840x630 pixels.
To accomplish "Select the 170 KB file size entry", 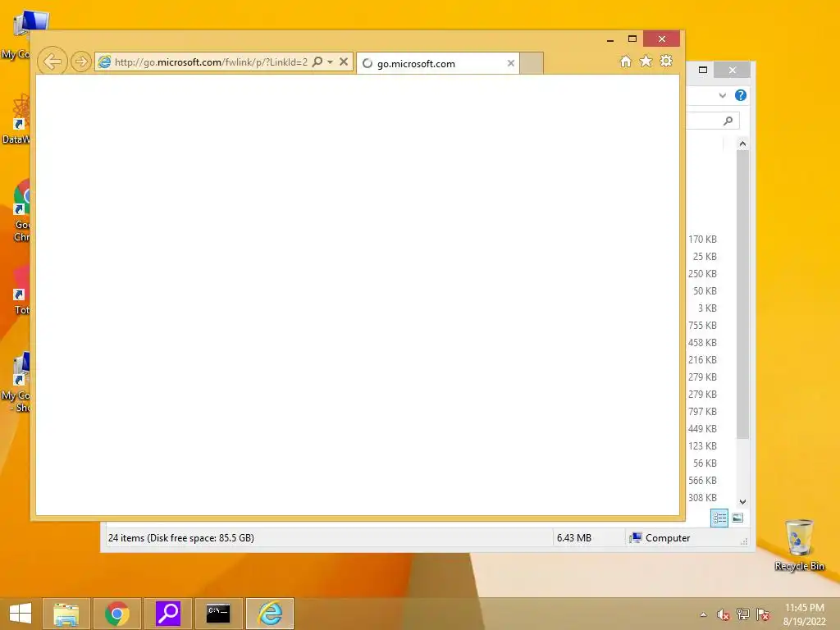I will pos(702,240).
